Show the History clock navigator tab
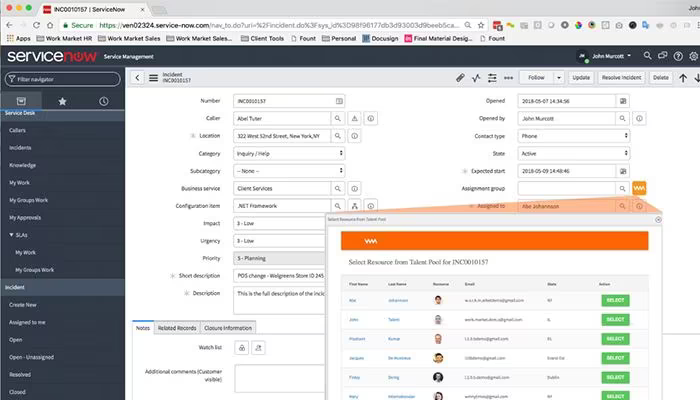This screenshot has width=700, height=400. 104,101
